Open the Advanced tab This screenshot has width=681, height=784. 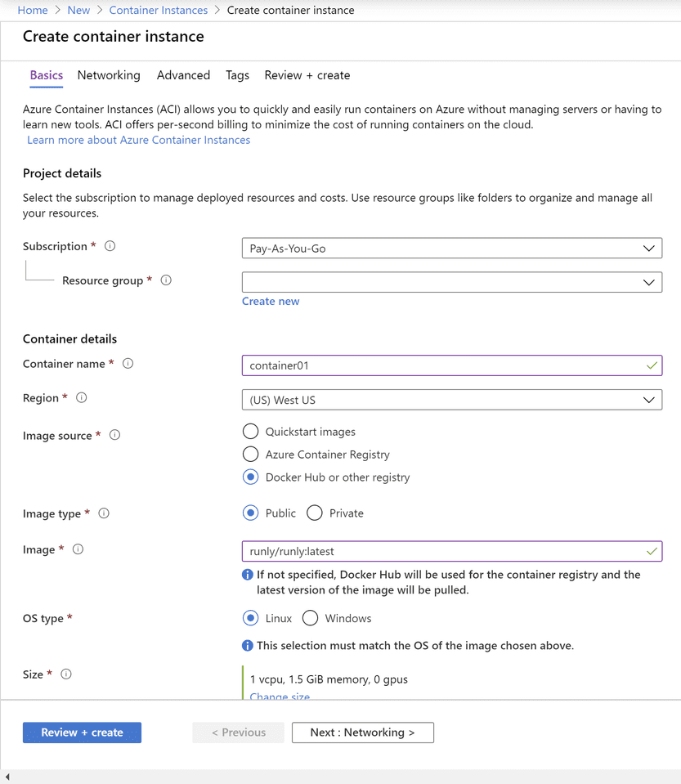[x=183, y=75]
